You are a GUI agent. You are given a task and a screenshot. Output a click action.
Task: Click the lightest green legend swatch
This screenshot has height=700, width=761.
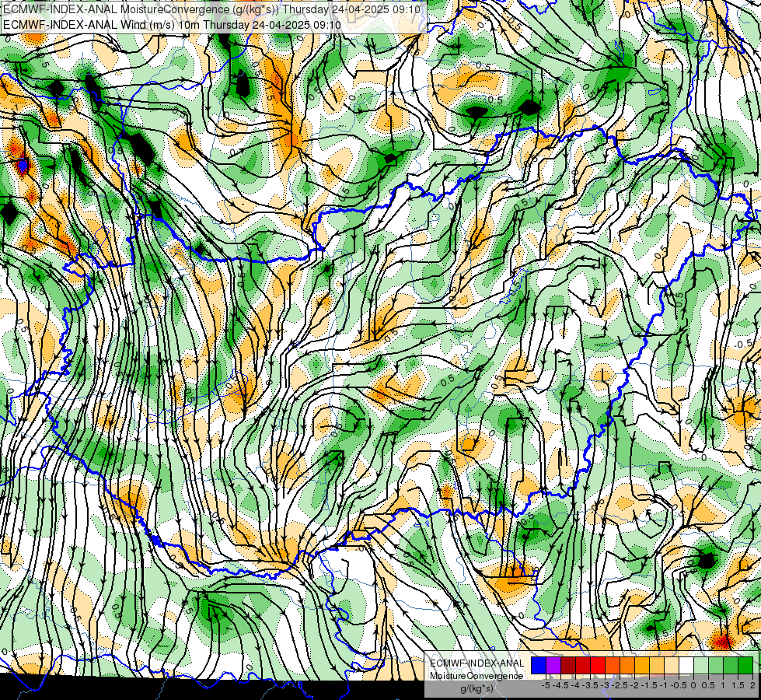(x=701, y=665)
